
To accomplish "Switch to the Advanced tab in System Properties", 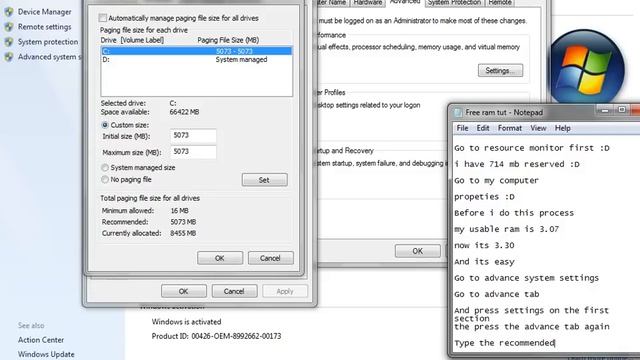I will (405, 2).
